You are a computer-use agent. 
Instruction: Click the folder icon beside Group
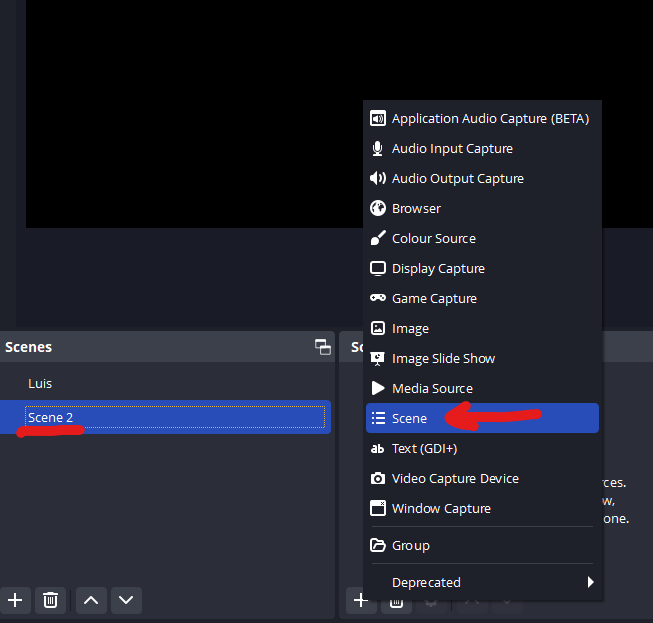click(x=378, y=545)
